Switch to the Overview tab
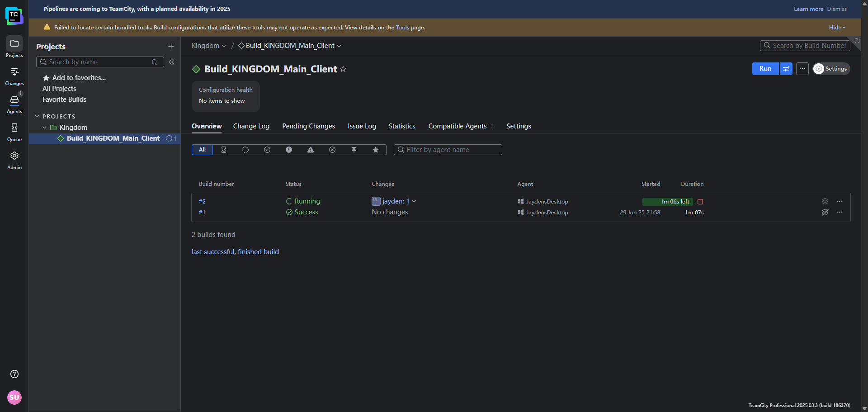Viewport: 868px width, 412px height. [x=207, y=126]
